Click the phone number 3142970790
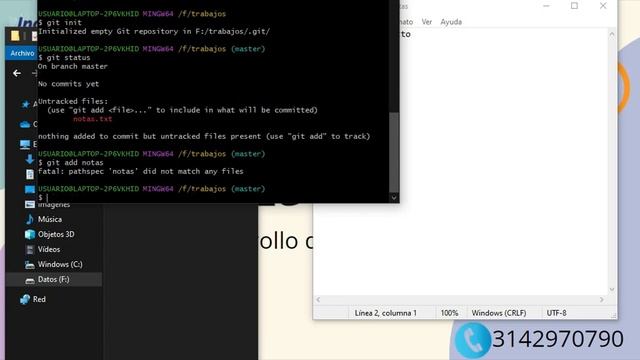This screenshot has height=360, width=640. click(558, 339)
